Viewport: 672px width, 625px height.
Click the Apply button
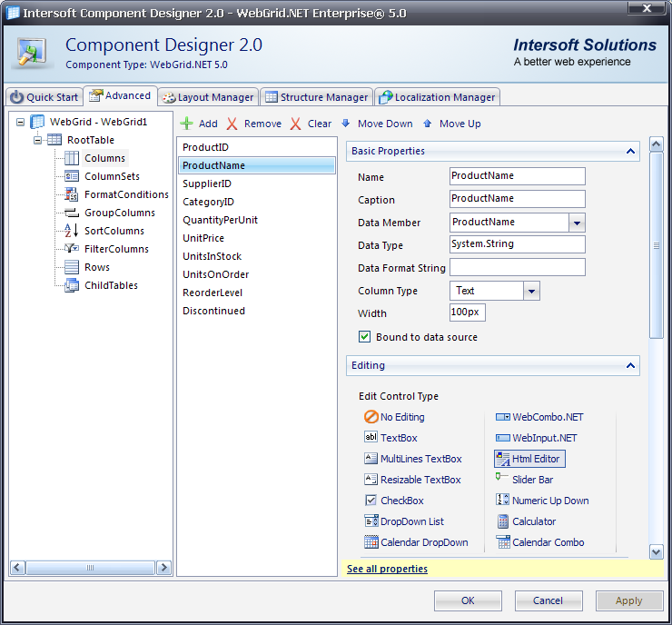(x=628, y=600)
